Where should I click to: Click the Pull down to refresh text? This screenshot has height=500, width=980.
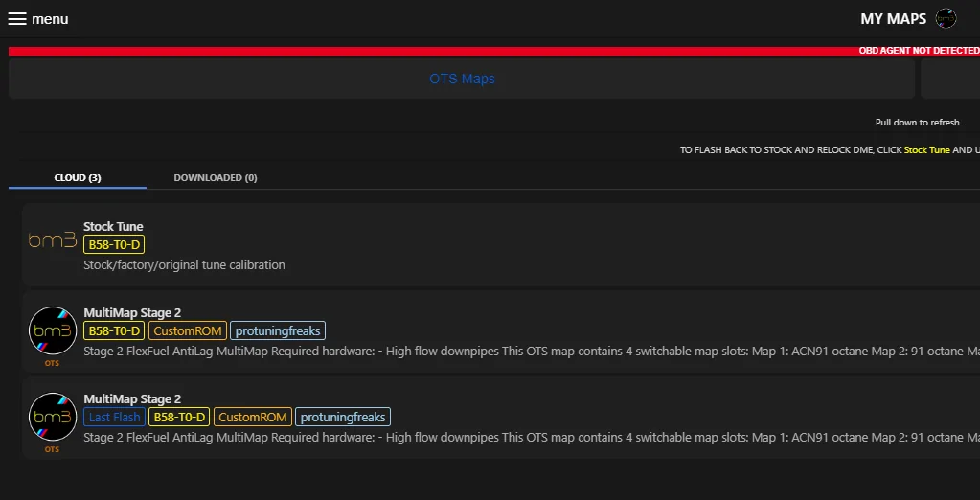(x=920, y=123)
